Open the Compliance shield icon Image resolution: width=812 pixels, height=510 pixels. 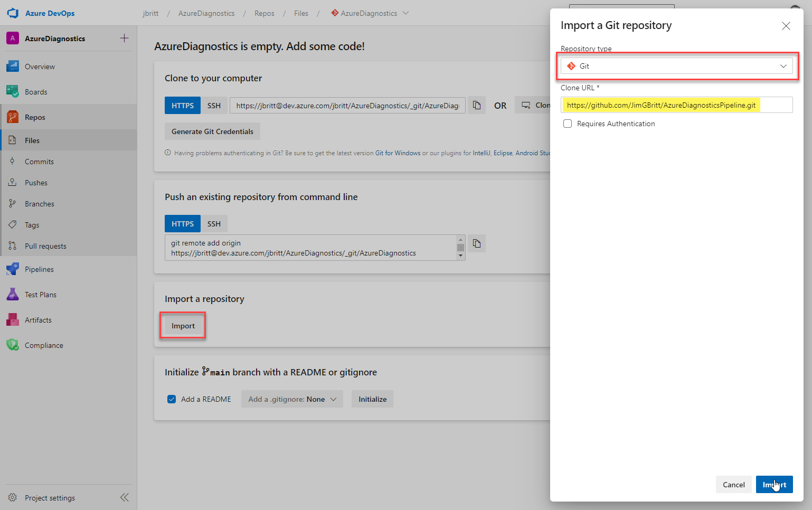(x=13, y=345)
